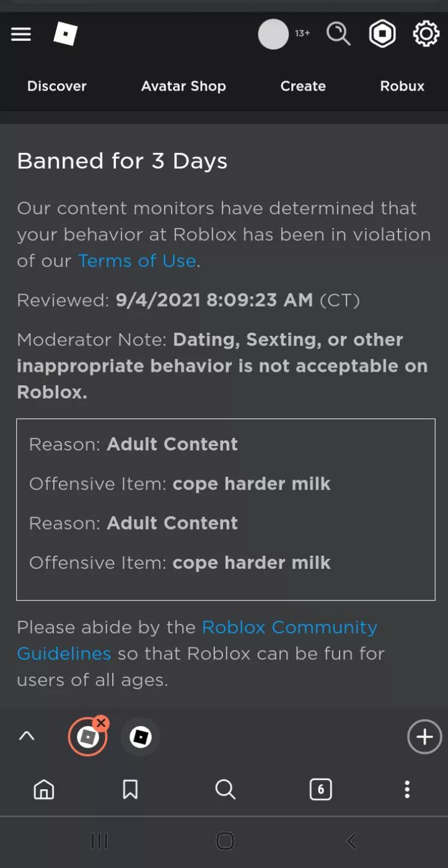Go to the browser home page
Viewport: 448px width, 868px height.
(44, 789)
